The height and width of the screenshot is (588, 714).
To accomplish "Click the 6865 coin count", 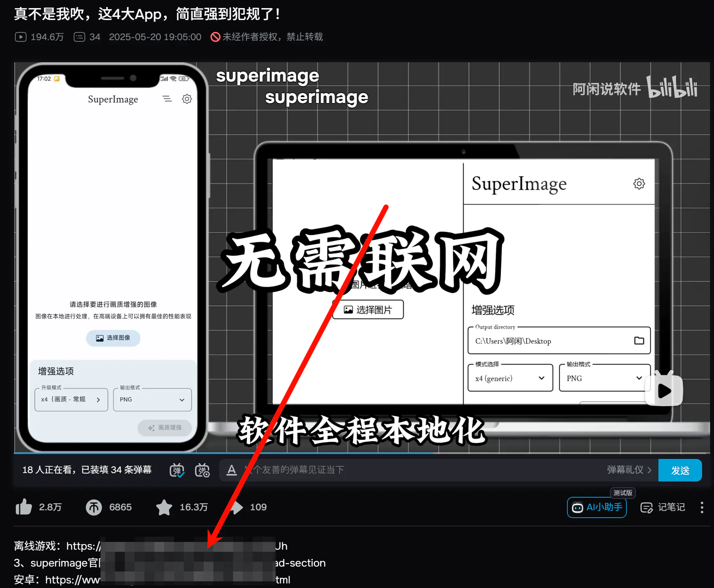I will pyautogui.click(x=120, y=507).
